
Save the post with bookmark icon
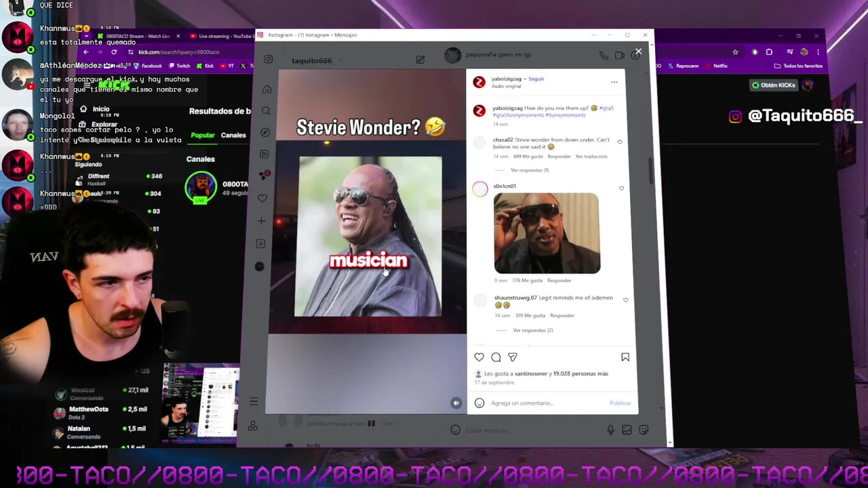625,357
